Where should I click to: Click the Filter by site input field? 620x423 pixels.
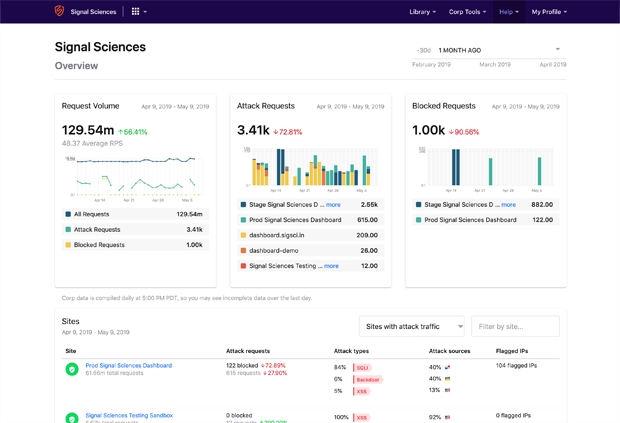(515, 326)
